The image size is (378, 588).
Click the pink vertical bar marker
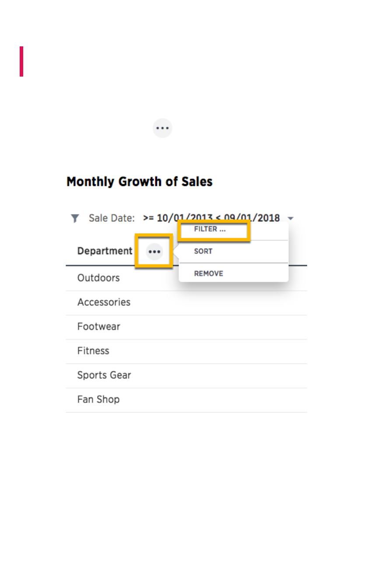[x=21, y=61]
